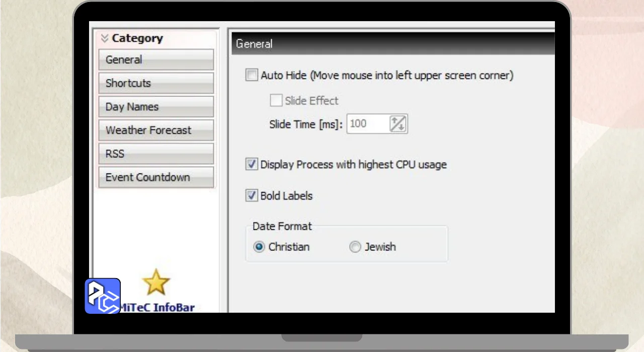Click the MiTeC InfoBar label

157,308
